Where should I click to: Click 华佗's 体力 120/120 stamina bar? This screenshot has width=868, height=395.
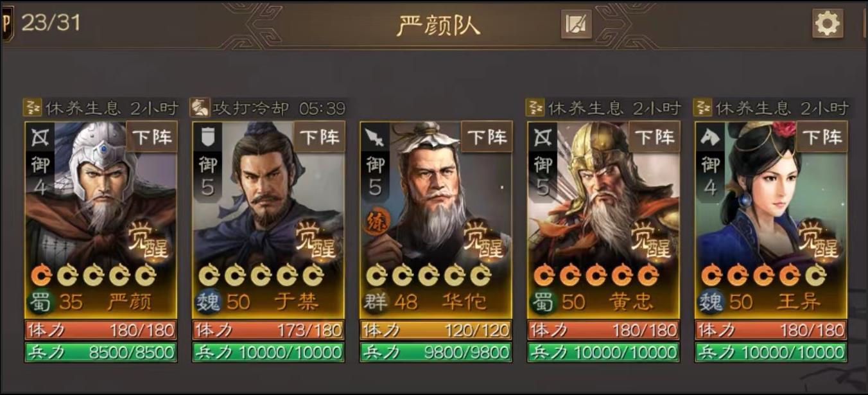pos(436,330)
